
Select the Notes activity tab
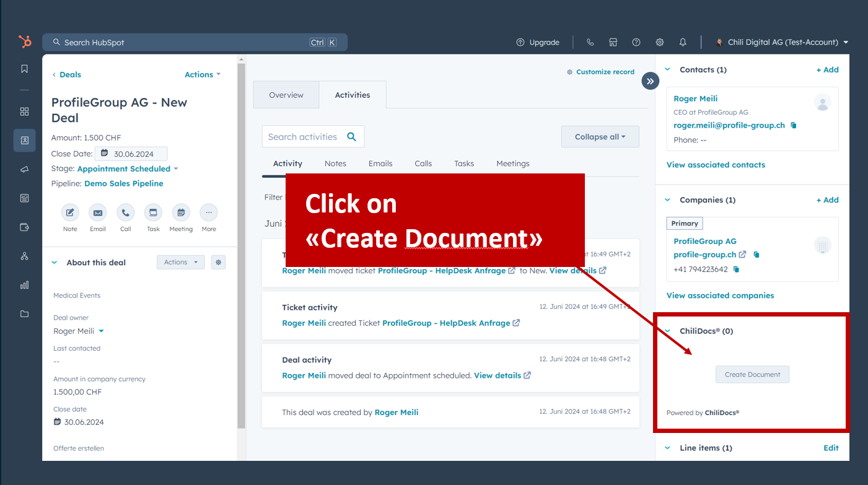[335, 164]
